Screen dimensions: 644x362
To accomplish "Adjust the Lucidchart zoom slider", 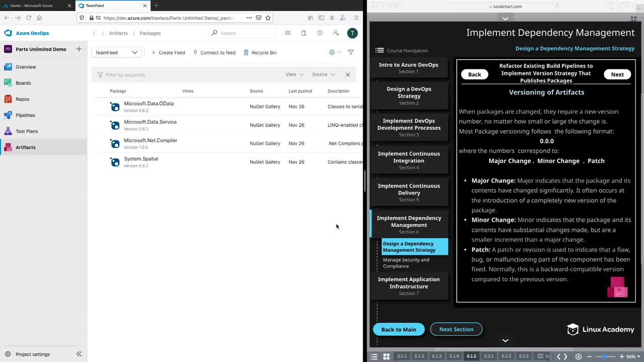I will pyautogui.click(x=605, y=356).
